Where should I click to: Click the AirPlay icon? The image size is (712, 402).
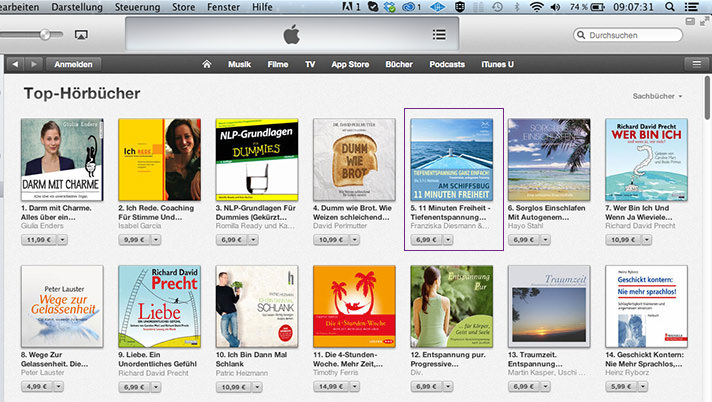(x=81, y=35)
